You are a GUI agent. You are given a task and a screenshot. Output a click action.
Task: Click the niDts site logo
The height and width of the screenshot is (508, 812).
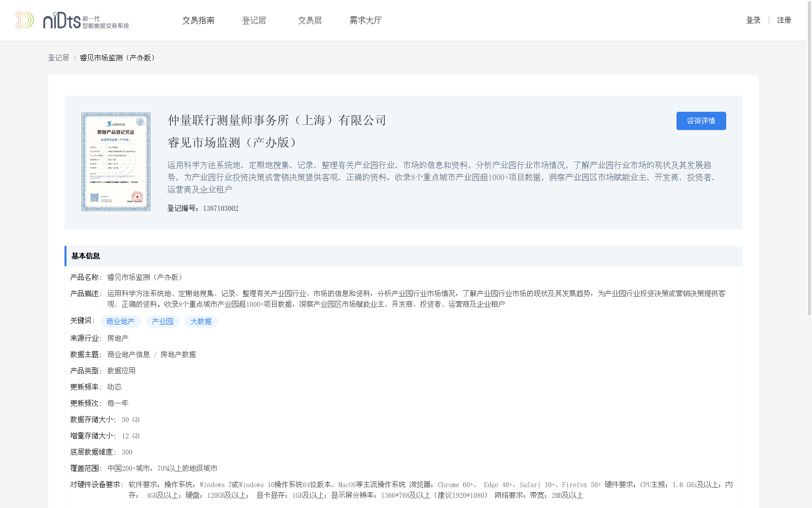[72, 20]
